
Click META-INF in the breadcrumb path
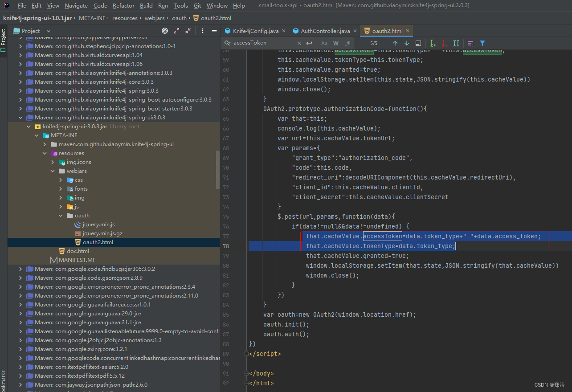click(x=92, y=18)
